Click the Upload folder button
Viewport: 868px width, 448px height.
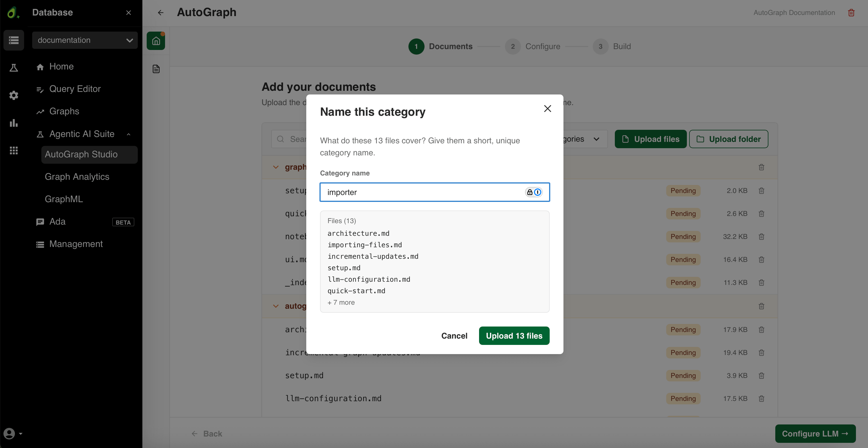[728, 139]
